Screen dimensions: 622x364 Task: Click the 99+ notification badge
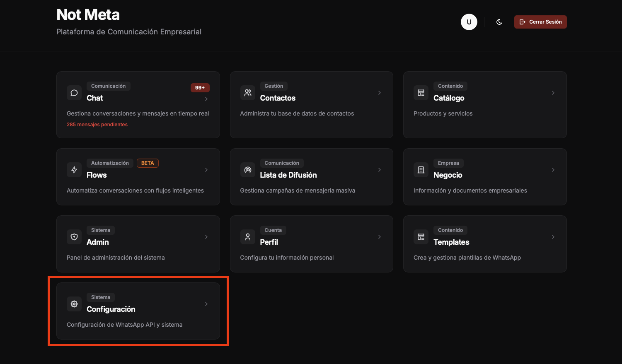tap(200, 87)
